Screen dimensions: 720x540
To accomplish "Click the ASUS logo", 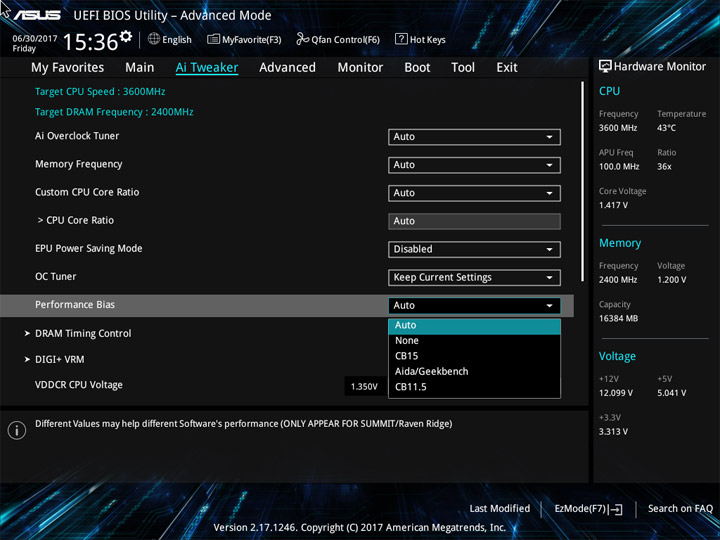I will 37,15.
